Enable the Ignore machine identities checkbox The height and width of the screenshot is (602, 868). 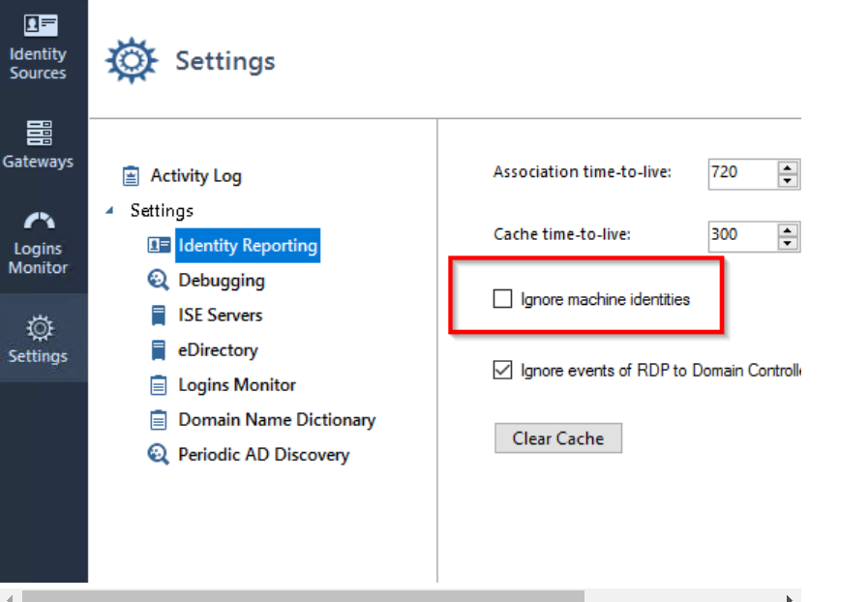[501, 298]
